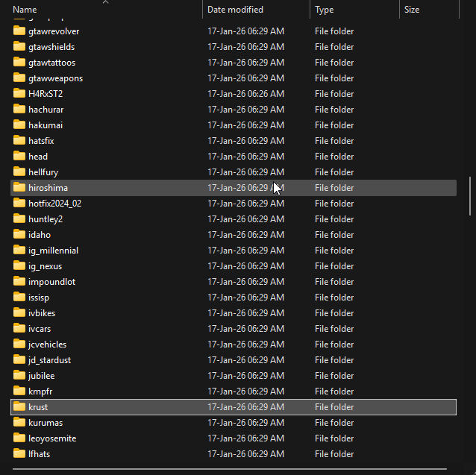Click the ivbikes folder icon
This screenshot has height=475, width=476.
pos(19,313)
